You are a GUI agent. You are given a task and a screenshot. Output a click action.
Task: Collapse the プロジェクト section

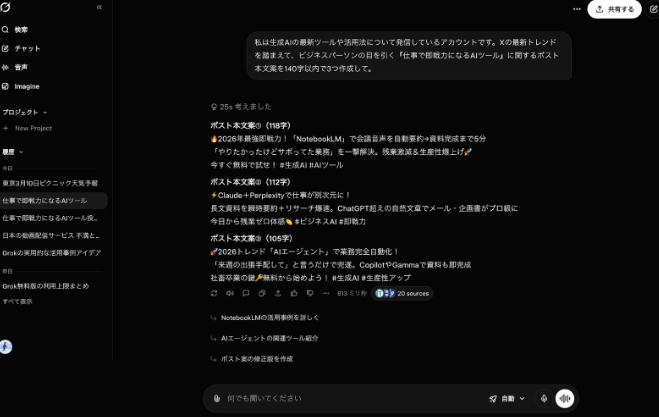point(25,113)
